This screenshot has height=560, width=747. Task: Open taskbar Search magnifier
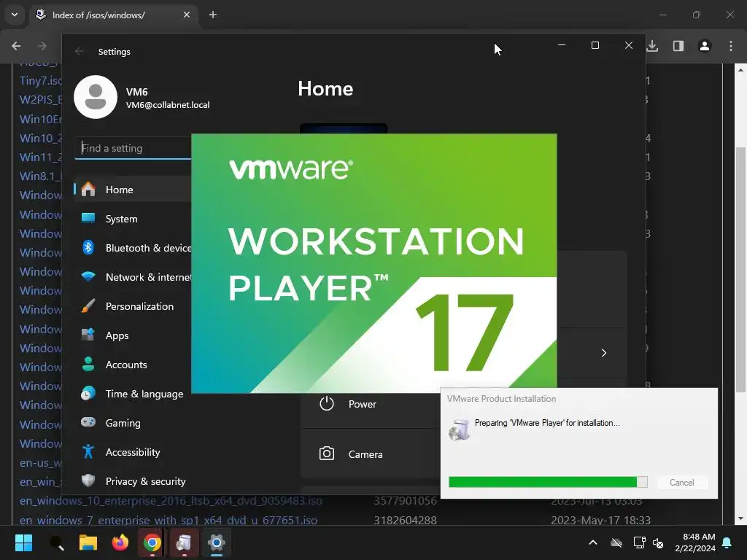pos(56,542)
